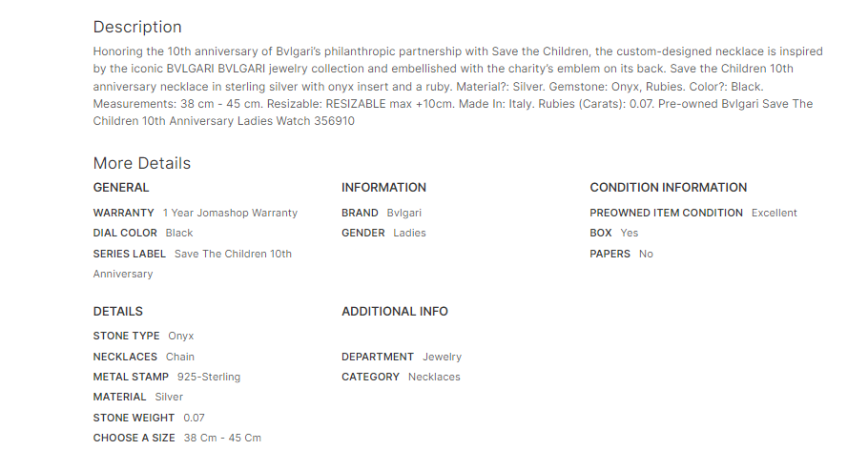This screenshot has width=868, height=450.
Task: Select the GENERAL section heading
Action: [x=121, y=188]
